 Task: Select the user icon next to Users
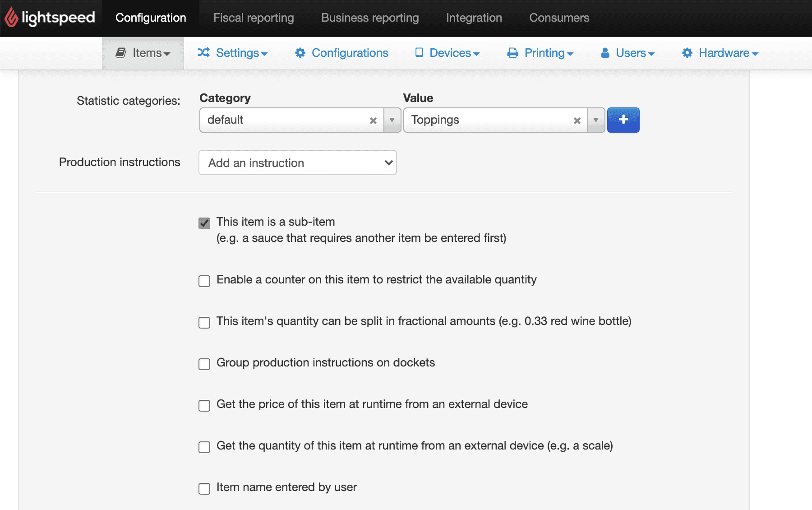pos(605,52)
